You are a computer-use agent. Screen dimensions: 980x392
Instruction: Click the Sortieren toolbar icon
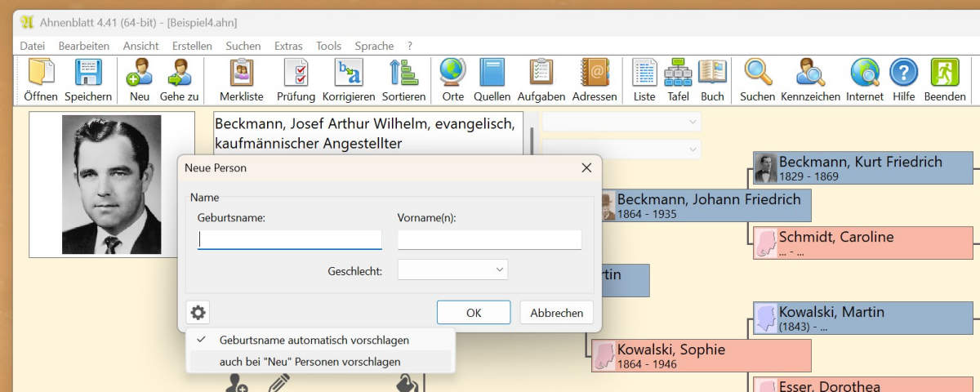[x=403, y=73]
